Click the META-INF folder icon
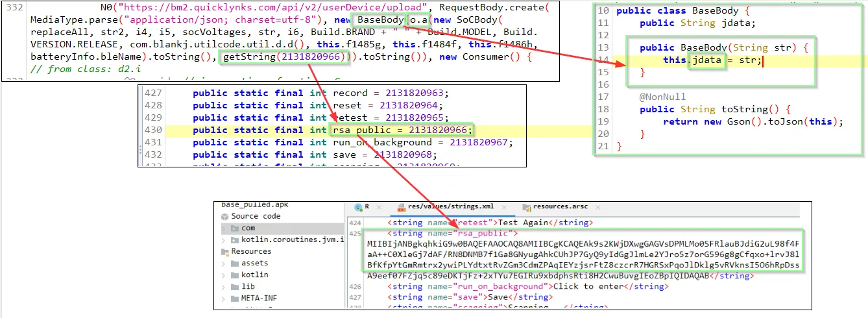Image resolution: width=868 pixels, height=318 pixels. 234,299
